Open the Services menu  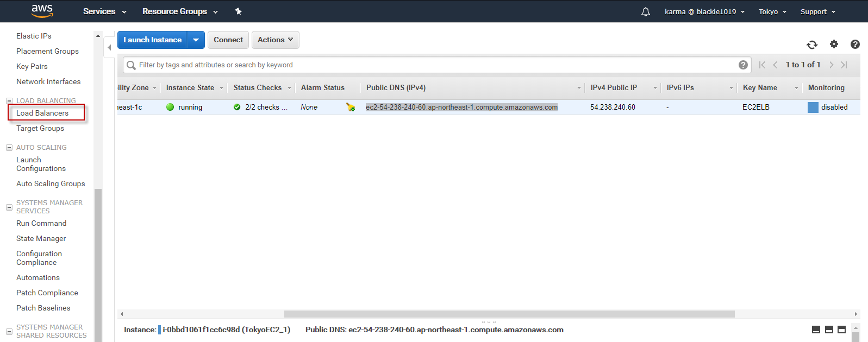[x=104, y=11]
